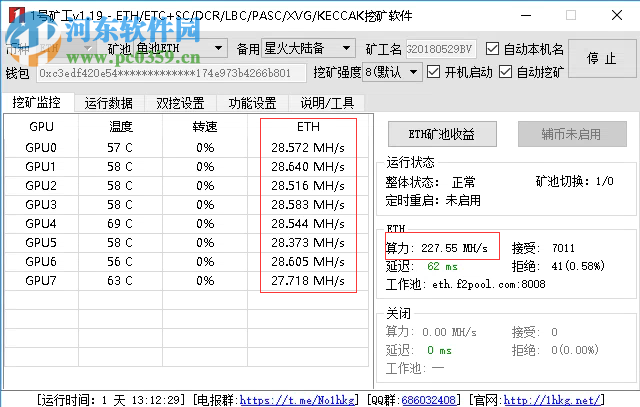Switch to the 挖矿监控 tab
The image size is (640, 407).
tap(37, 102)
